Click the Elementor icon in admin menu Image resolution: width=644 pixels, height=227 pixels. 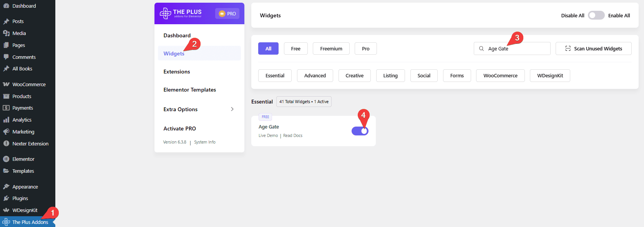(x=6, y=159)
